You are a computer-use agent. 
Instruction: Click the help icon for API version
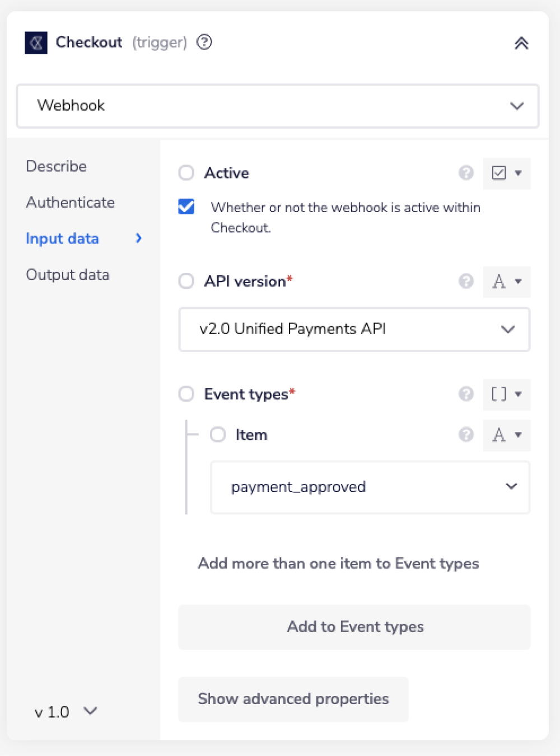466,281
